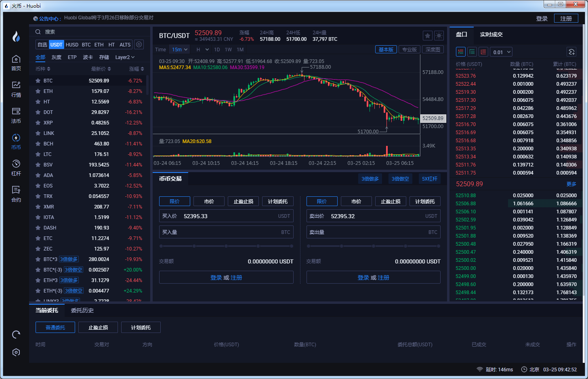588x379 pixels.
Task: Open the 杠杆 margin sidebar icon
Action: pos(16,168)
